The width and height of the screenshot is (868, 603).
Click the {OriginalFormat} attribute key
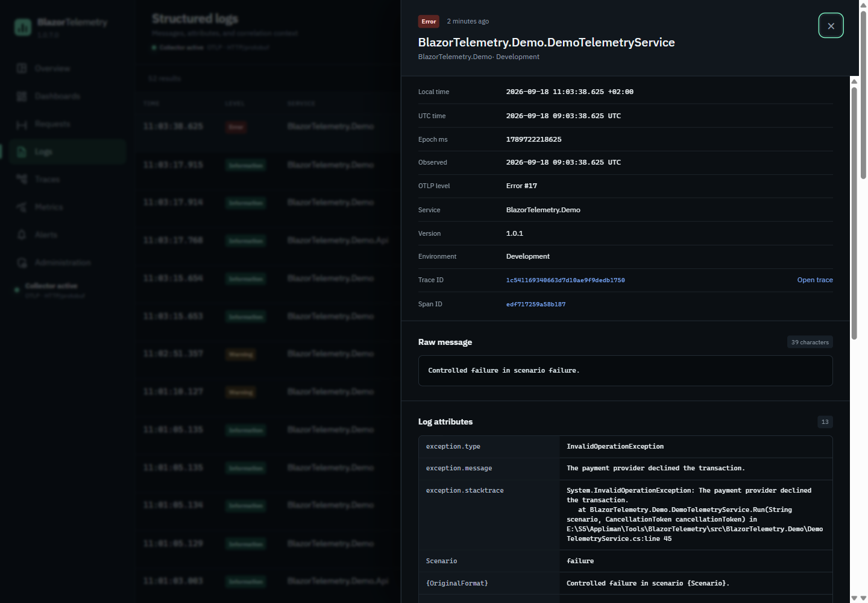pos(457,584)
